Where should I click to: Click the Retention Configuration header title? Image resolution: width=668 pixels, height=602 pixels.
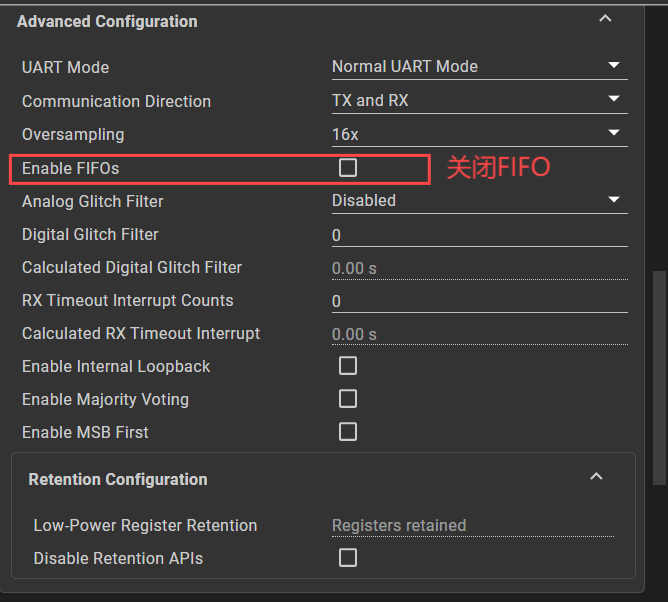(118, 479)
